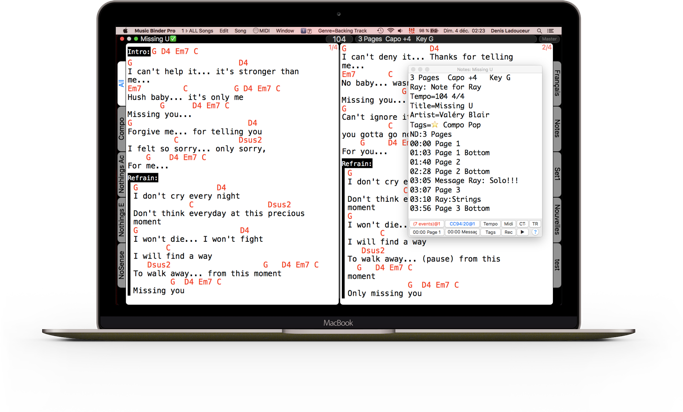Click the Rec button

(508, 232)
